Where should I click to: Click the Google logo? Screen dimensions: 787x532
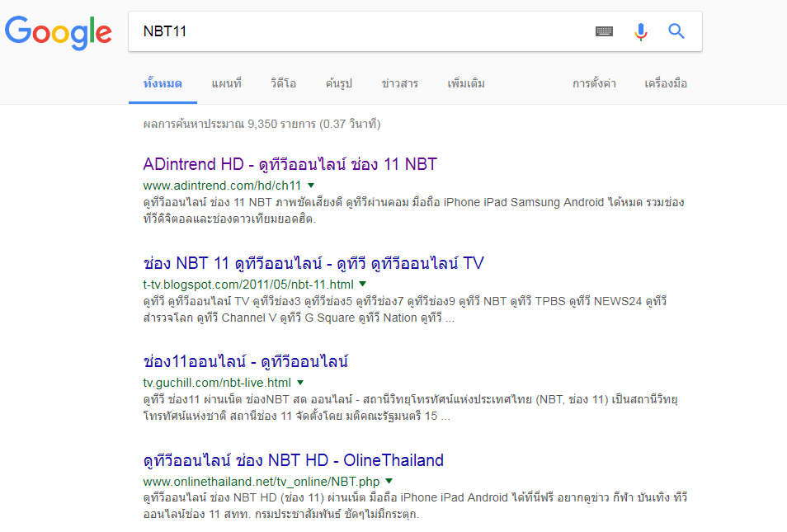click(x=59, y=33)
